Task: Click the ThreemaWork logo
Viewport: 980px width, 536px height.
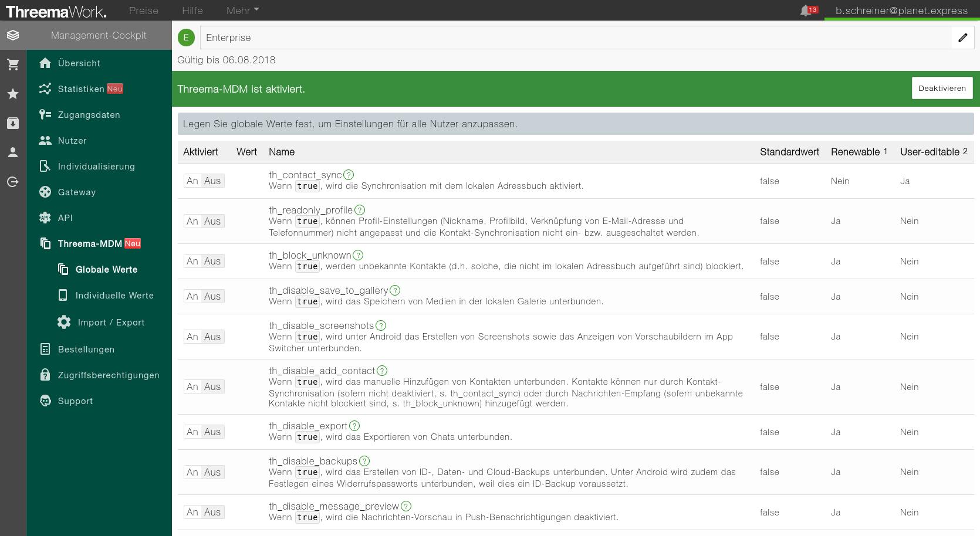Action: [56, 11]
